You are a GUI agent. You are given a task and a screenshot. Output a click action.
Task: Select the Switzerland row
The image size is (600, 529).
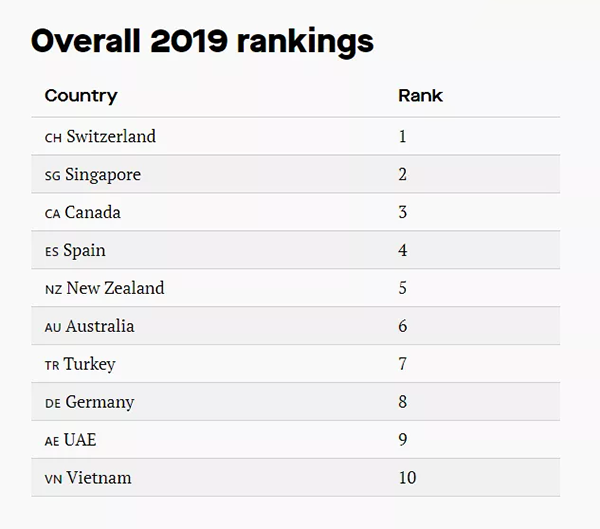coord(111,136)
